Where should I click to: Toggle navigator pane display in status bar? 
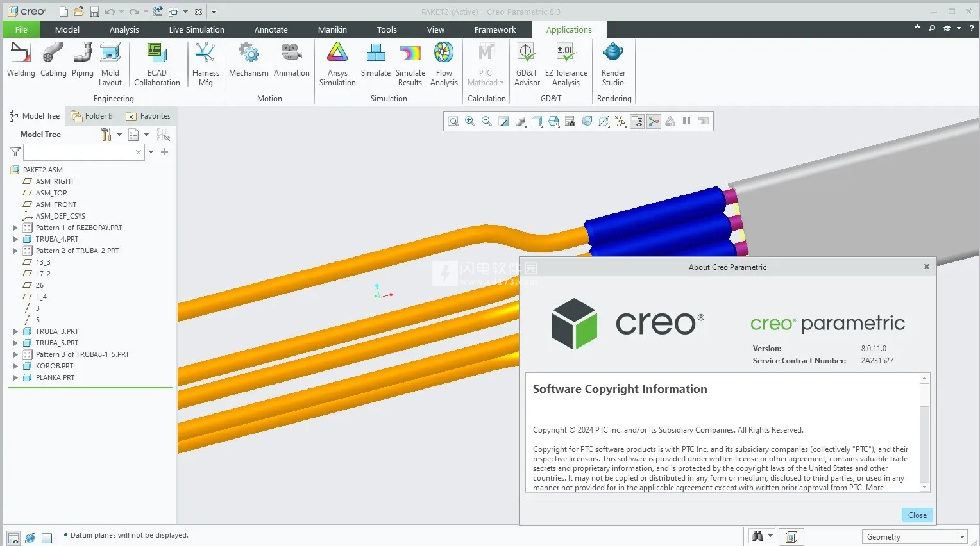13,538
